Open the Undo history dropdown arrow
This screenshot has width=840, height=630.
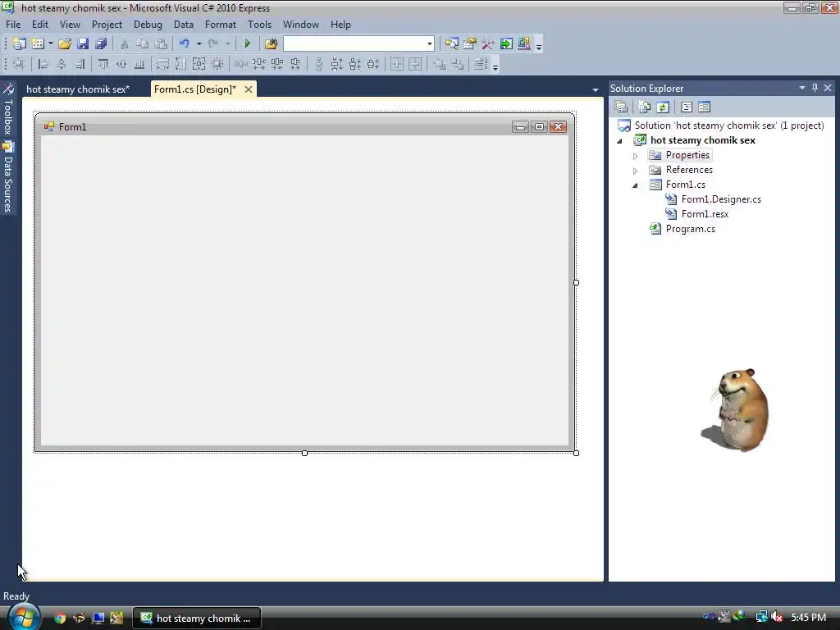[x=199, y=44]
